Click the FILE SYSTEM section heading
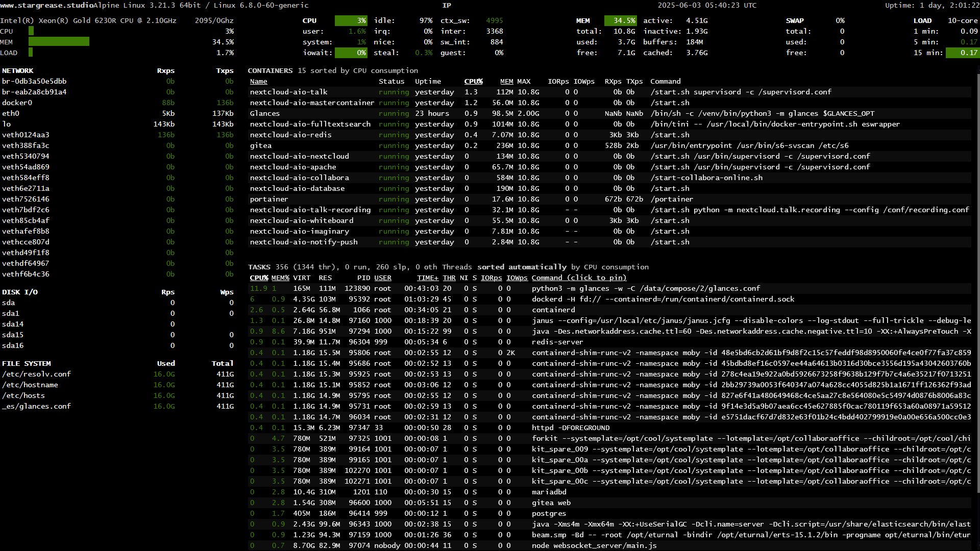The image size is (980, 551). [27, 364]
